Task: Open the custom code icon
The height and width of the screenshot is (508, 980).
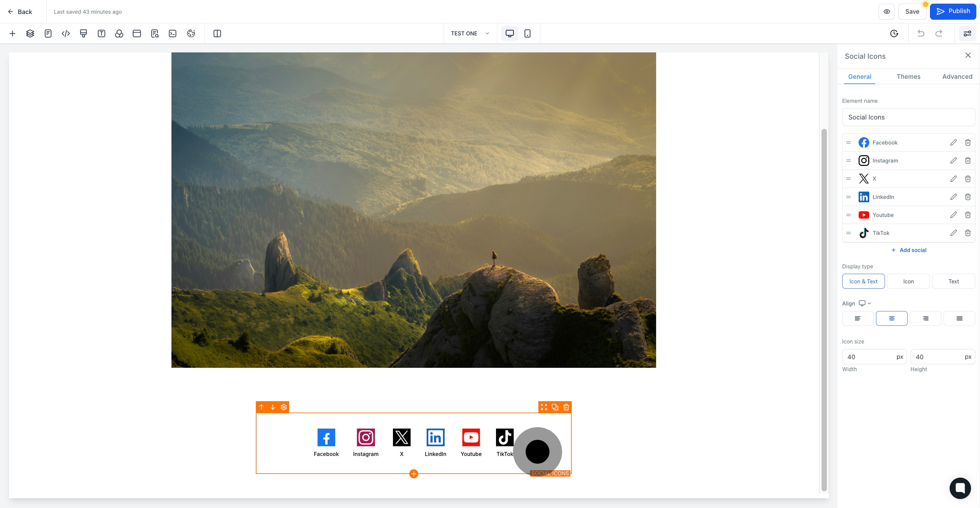Action: (x=66, y=33)
